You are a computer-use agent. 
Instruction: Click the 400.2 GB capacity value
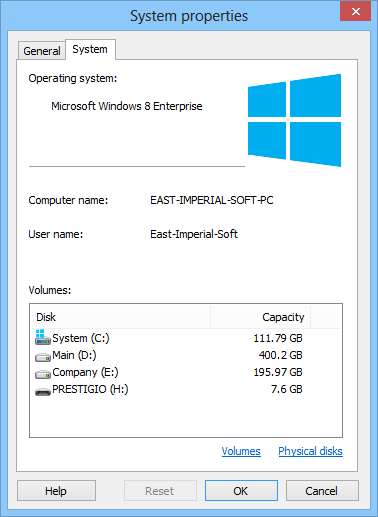coord(280,355)
